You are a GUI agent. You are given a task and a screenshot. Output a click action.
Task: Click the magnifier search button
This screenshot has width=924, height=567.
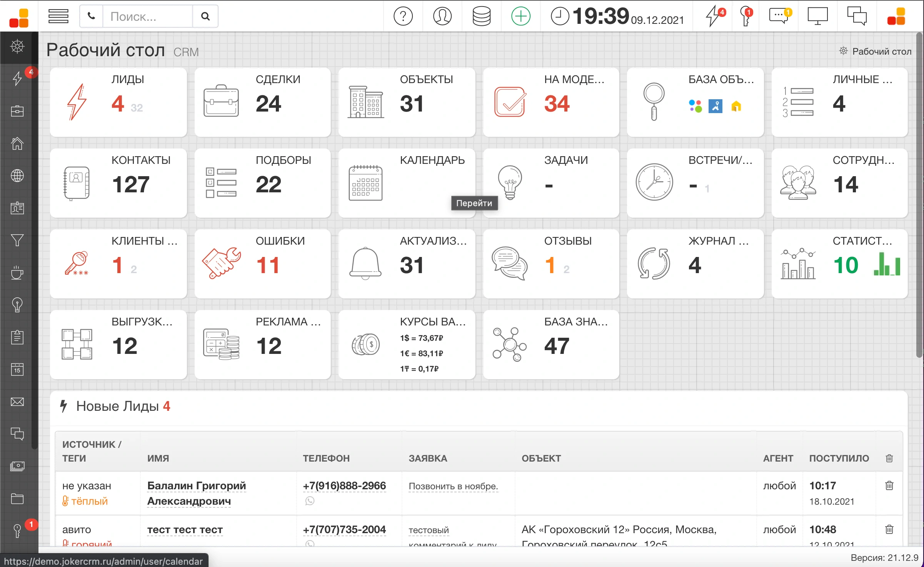205,16
